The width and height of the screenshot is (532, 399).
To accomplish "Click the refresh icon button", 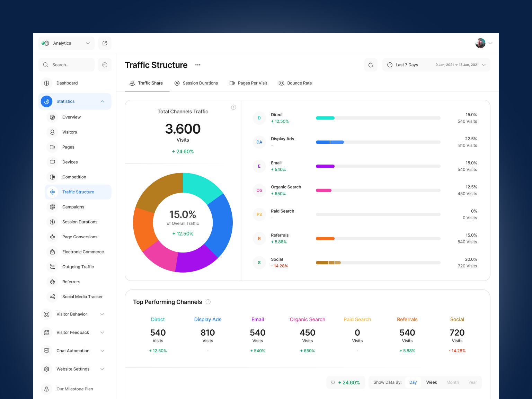I will (371, 65).
